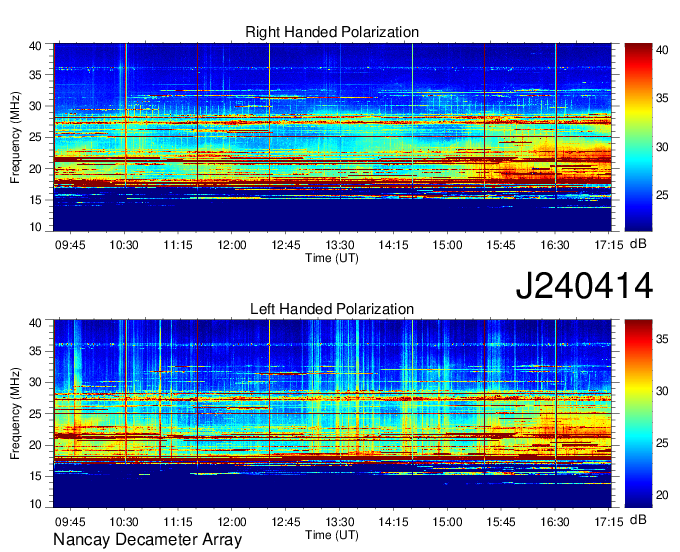
Task: Click 'Time (UT)' label under Left Handed plot
Action: 332,535
